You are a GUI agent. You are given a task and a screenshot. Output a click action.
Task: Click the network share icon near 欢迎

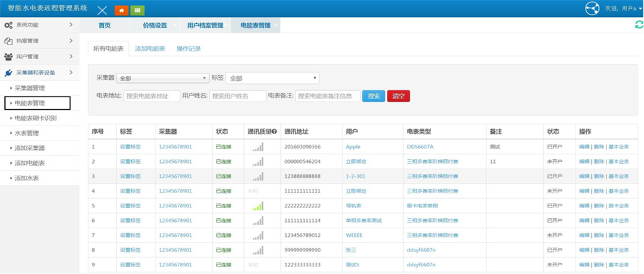pos(592,9)
